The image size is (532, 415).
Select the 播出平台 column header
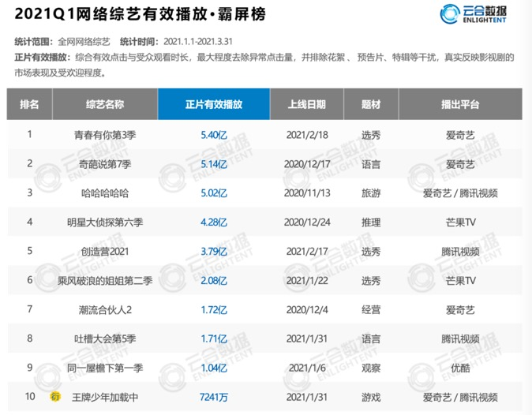460,104
